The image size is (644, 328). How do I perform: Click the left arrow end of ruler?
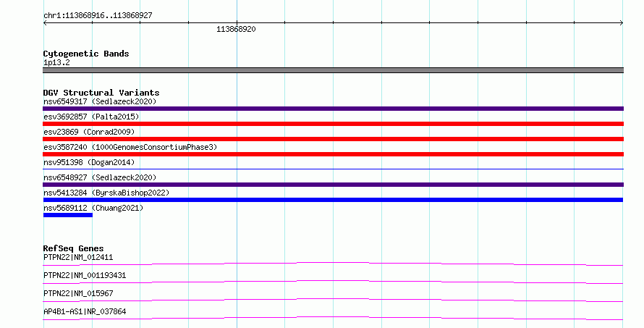pyautogui.click(x=45, y=23)
